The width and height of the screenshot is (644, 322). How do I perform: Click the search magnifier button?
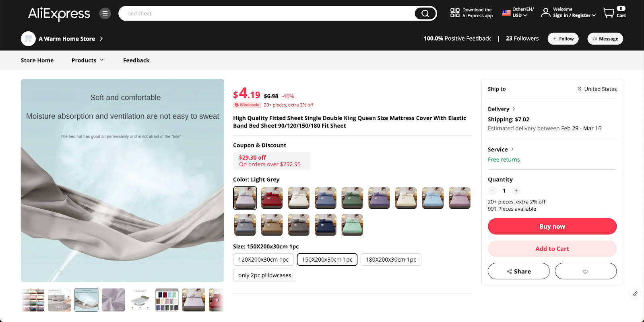[x=425, y=14]
